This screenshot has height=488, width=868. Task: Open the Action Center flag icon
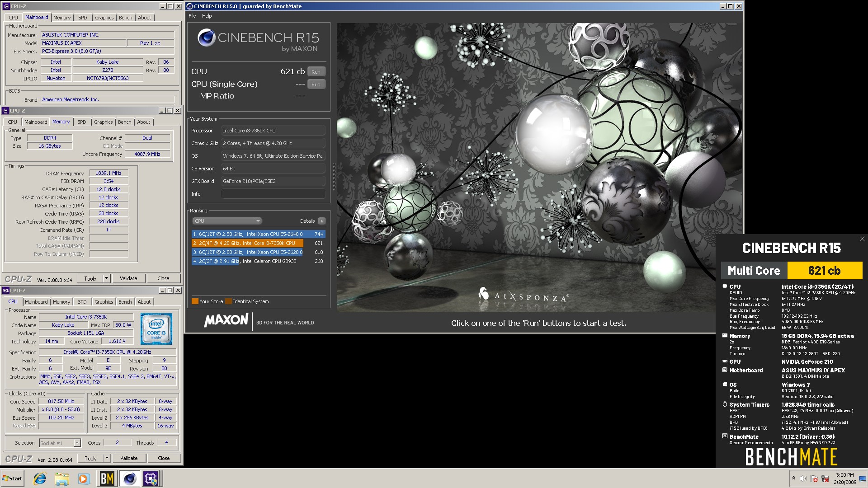click(814, 479)
